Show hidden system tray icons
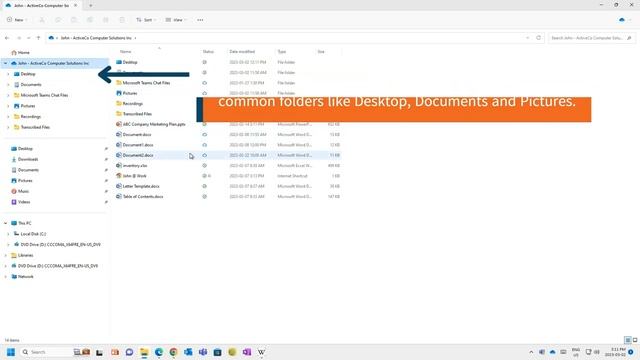Screen dimensions: 640x360 click(531, 352)
